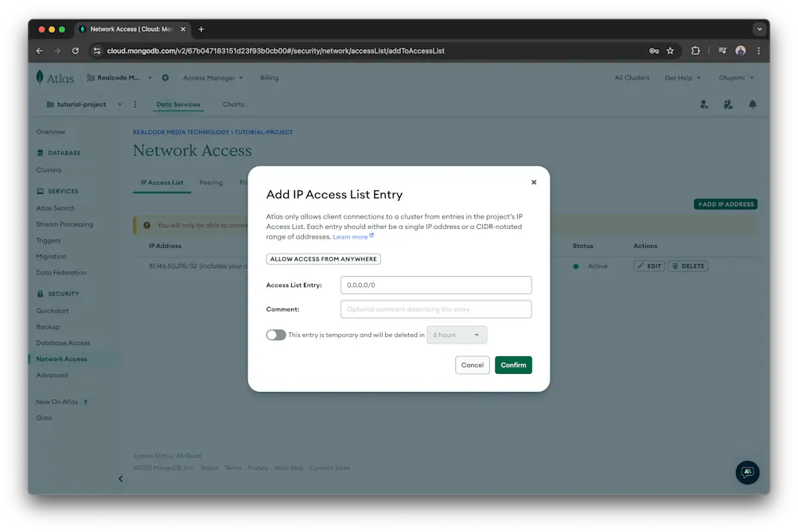Confirm the new access list entry
798x532 pixels.
(513, 364)
